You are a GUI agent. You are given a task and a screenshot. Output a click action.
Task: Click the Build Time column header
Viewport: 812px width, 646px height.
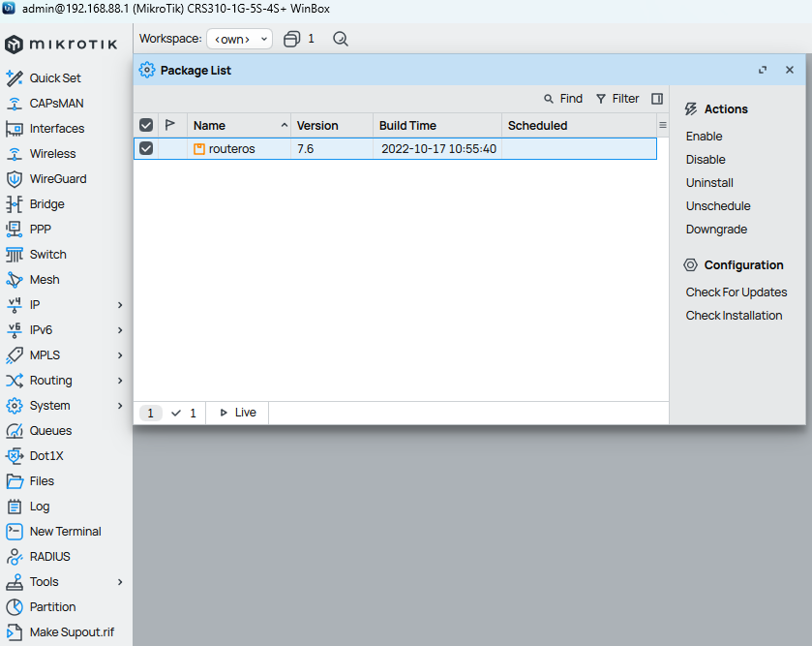pyautogui.click(x=437, y=125)
